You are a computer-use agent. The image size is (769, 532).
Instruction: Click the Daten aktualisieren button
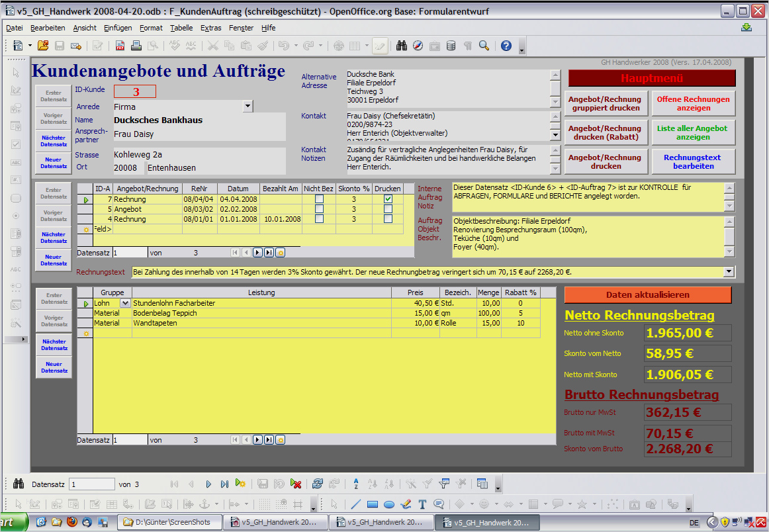647,295
